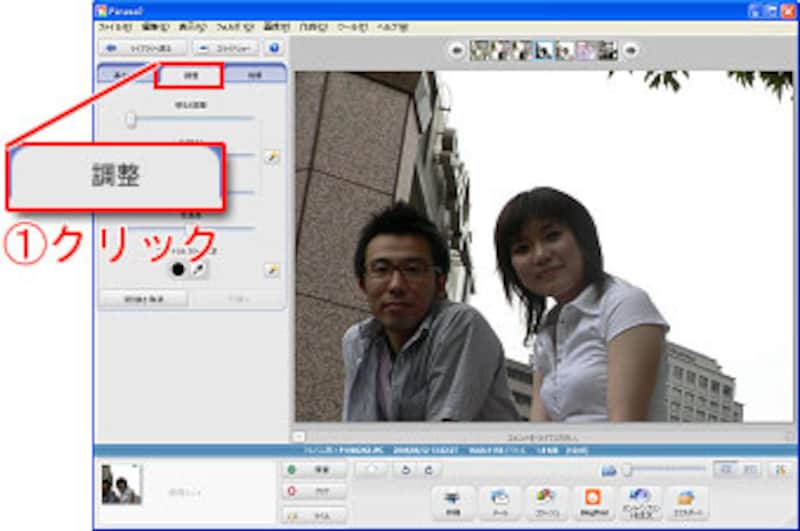Click the icon at caption bar right end
Image resolution: width=800 pixels, height=531 pixels.
click(x=789, y=437)
